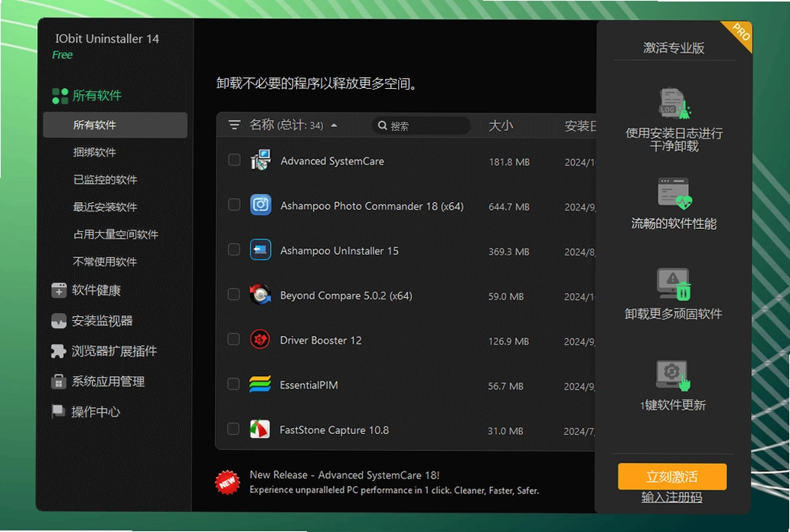Click the 安装监视器 label in the sidebar
This screenshot has height=532, width=790.
point(103,321)
